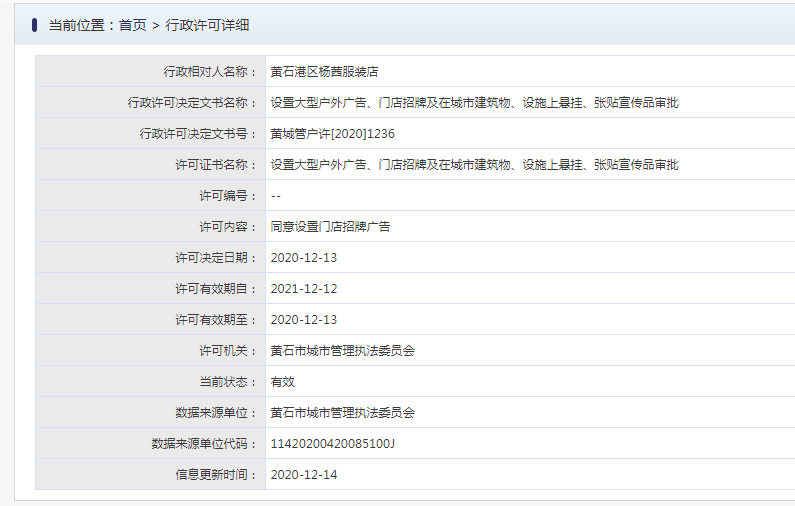Select the name 黄石港区杨茜服装店
The width and height of the screenshot is (795, 506).
[324, 72]
